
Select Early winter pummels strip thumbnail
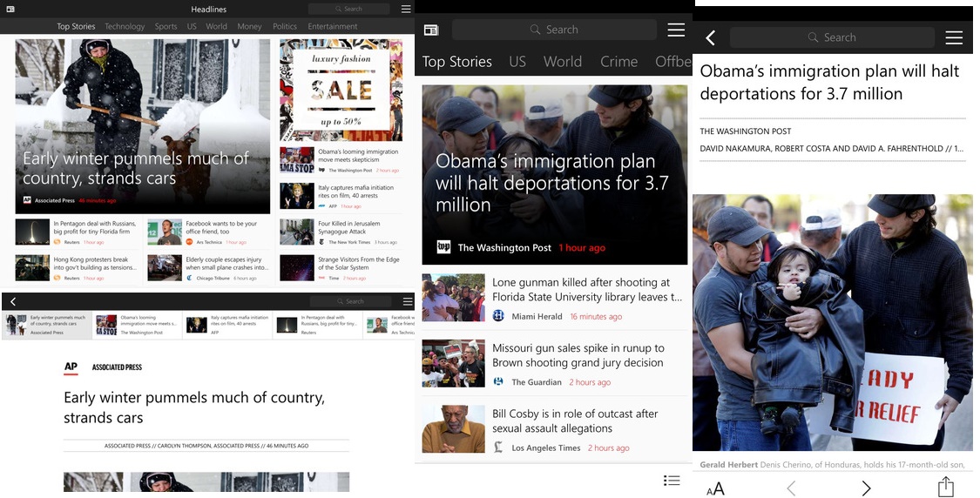tap(47, 326)
